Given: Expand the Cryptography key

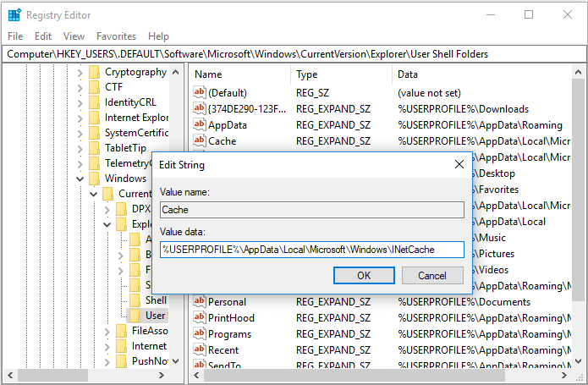Looking at the screenshot, I should (80, 73).
